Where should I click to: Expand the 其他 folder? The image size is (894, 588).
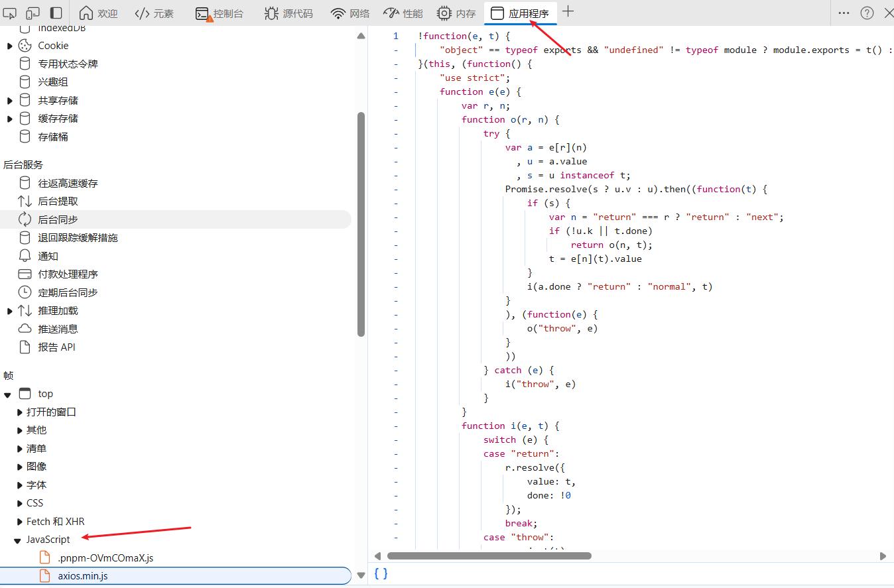click(19, 430)
